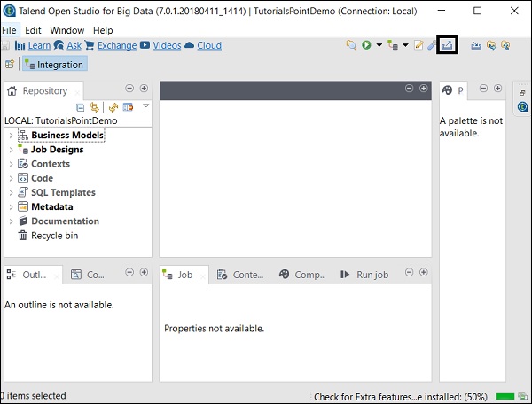Click the highlighted export toolbar icon
The height and width of the screenshot is (404, 532).
point(447,44)
